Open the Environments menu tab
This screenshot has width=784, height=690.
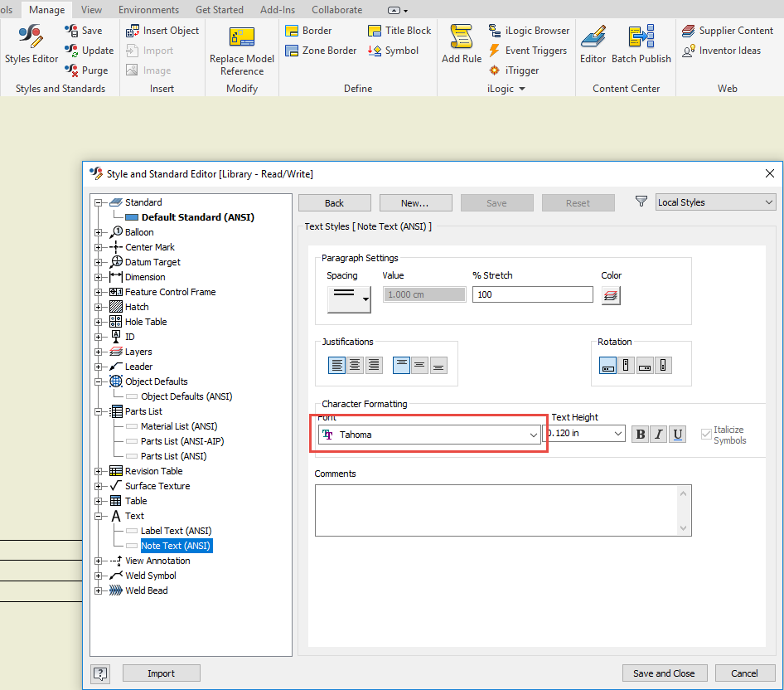(148, 9)
